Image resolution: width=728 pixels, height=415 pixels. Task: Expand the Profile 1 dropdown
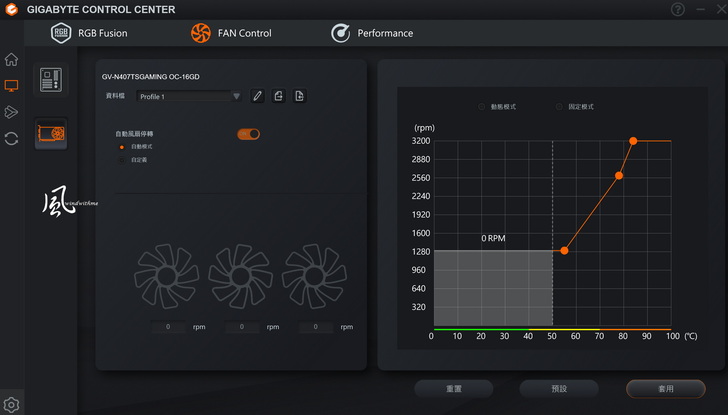coord(236,96)
